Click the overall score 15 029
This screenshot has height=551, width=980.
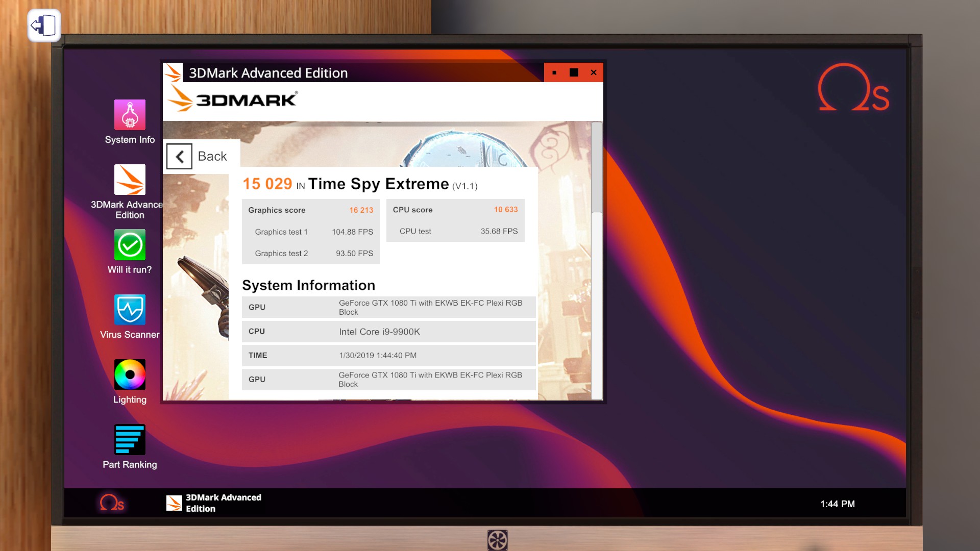267,184
